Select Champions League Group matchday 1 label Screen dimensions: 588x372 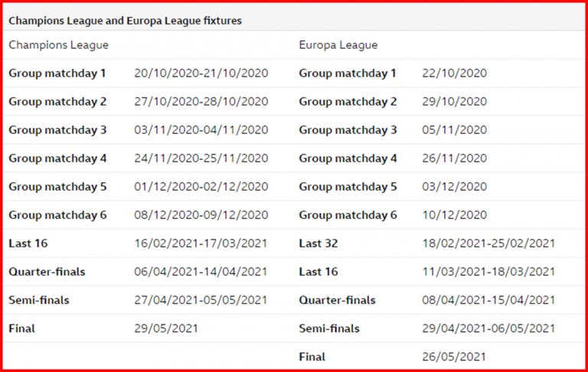click(x=57, y=73)
